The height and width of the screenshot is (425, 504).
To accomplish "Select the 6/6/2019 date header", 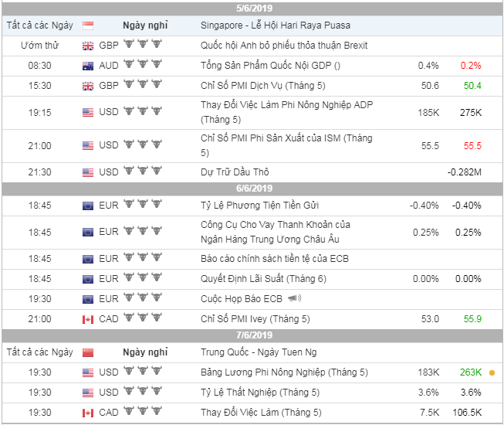I will [252, 189].
